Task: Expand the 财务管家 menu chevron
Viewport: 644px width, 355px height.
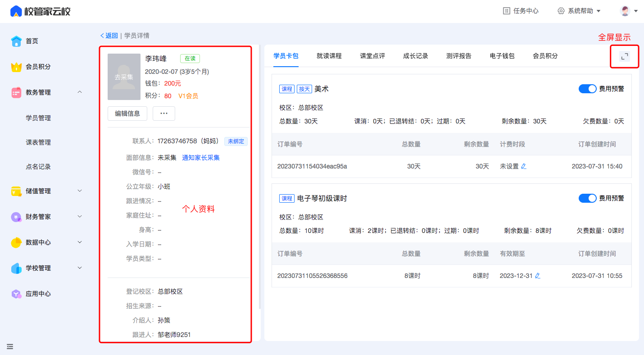Action: point(80,217)
